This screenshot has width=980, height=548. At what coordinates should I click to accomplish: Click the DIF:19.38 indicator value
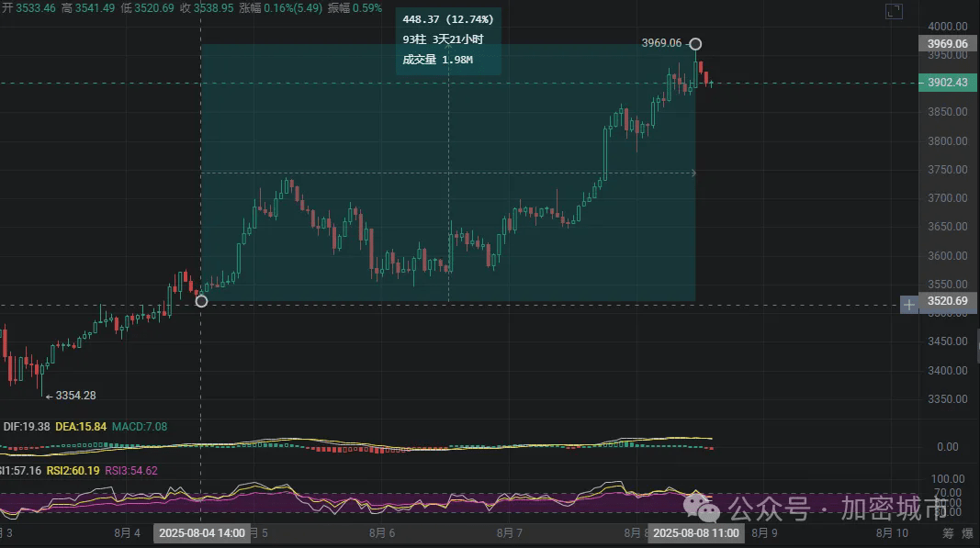[x=27, y=427]
